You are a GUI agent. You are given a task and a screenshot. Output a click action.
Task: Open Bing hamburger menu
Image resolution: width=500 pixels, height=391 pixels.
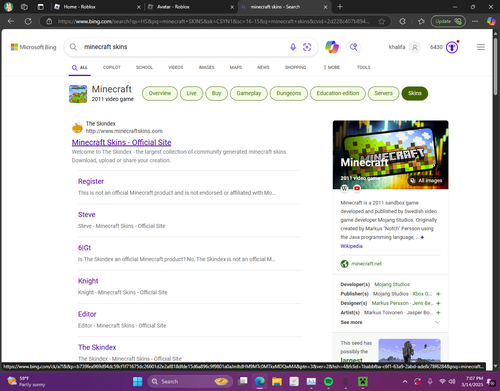tap(481, 47)
